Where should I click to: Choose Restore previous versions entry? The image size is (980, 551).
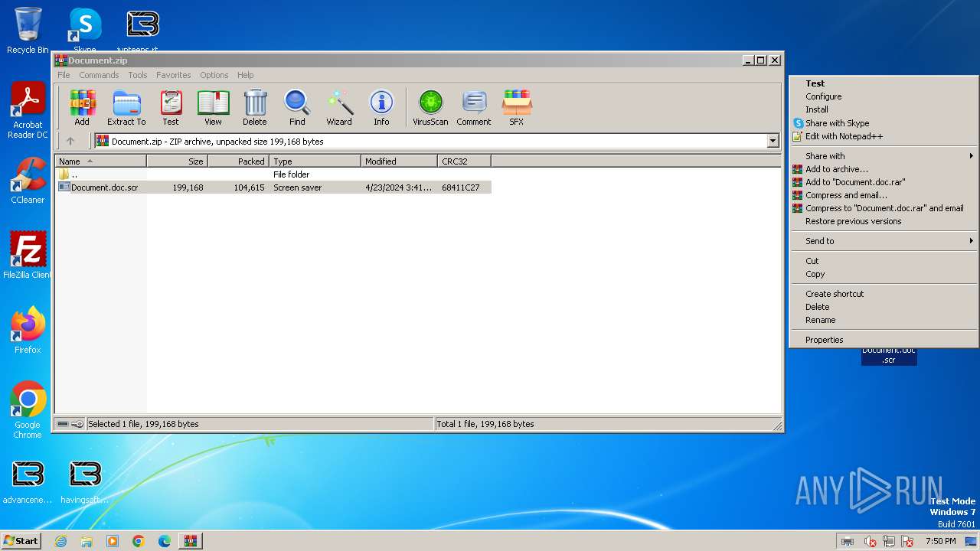pos(884,221)
